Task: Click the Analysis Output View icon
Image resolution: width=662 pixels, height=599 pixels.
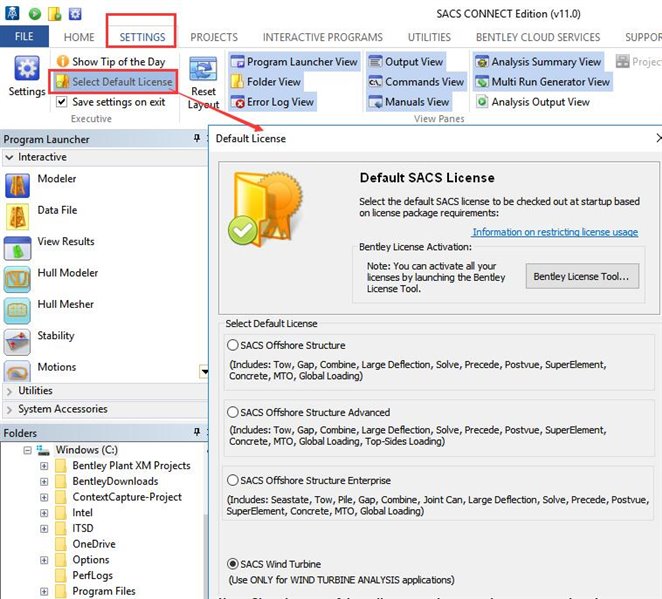Action: (482, 102)
